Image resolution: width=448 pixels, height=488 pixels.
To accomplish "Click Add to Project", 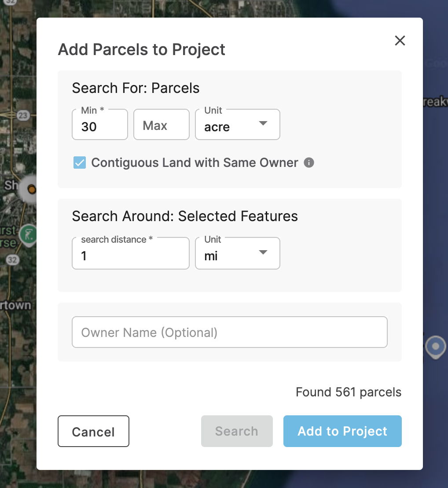I will pyautogui.click(x=342, y=431).
